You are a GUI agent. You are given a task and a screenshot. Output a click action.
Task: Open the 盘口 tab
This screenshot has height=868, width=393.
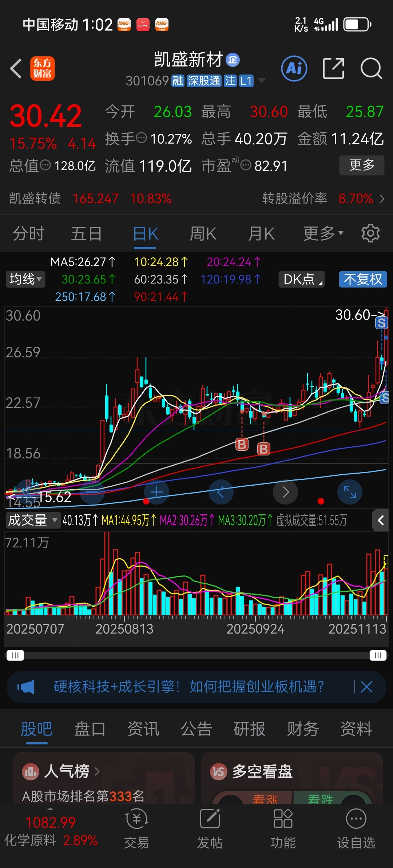click(90, 729)
